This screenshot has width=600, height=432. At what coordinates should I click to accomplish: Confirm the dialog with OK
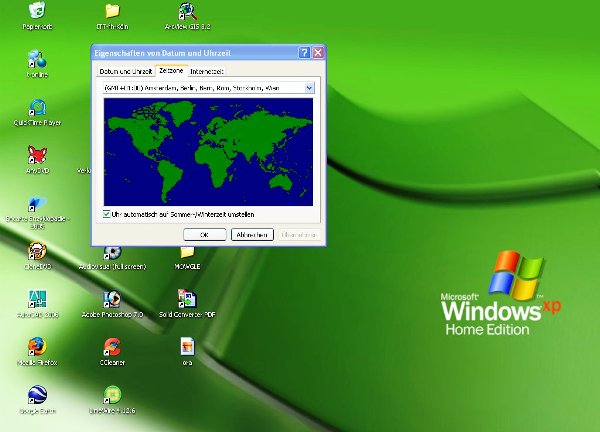pyautogui.click(x=205, y=235)
